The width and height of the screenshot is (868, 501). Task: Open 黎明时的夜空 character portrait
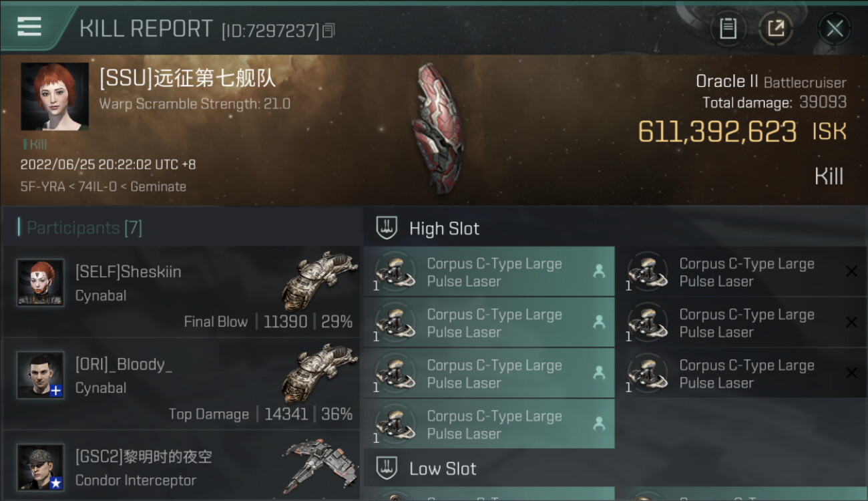tap(41, 468)
